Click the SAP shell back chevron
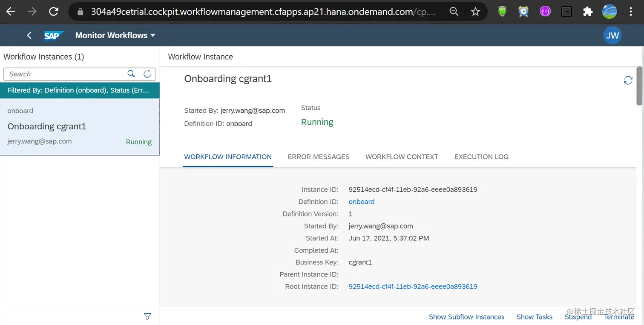Viewport: 644px width, 325px height. (x=29, y=35)
